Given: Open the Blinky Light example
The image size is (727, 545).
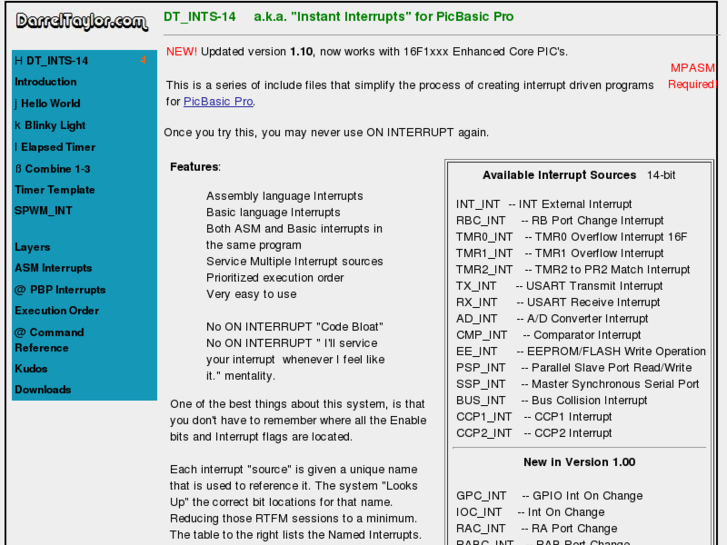Looking at the screenshot, I should tap(55, 125).
